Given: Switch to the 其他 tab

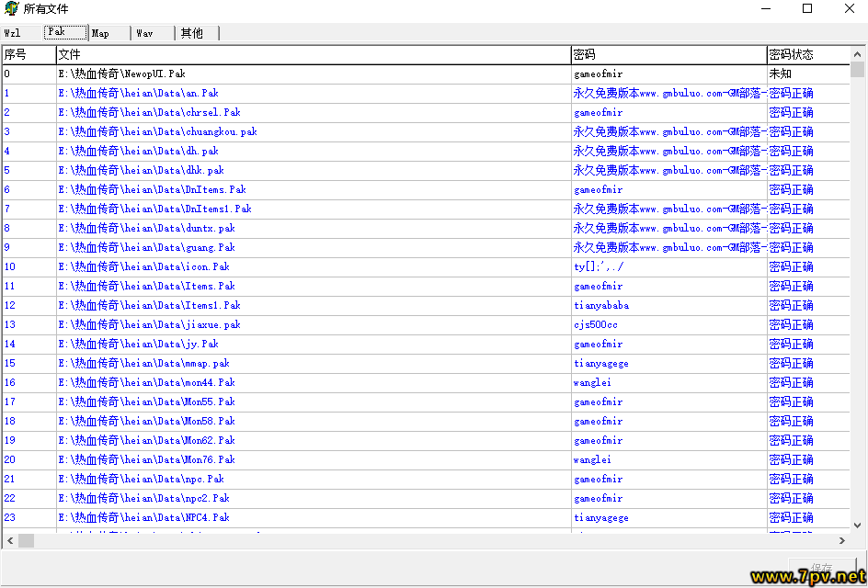Looking at the screenshot, I should click(192, 33).
